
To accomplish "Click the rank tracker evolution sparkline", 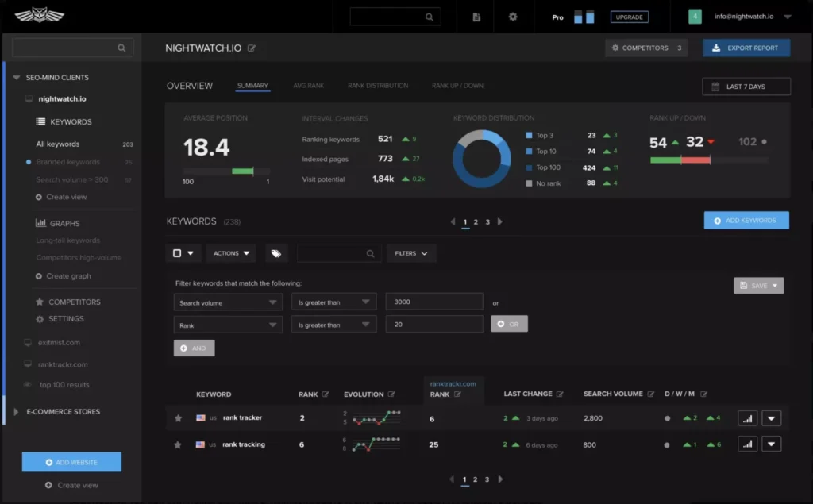I will pyautogui.click(x=376, y=417).
